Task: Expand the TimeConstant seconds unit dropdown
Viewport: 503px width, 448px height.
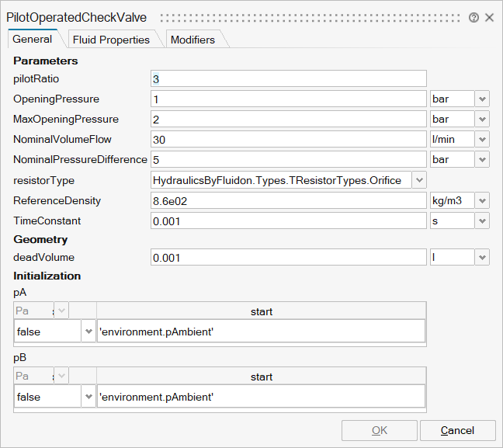Action: (x=482, y=221)
